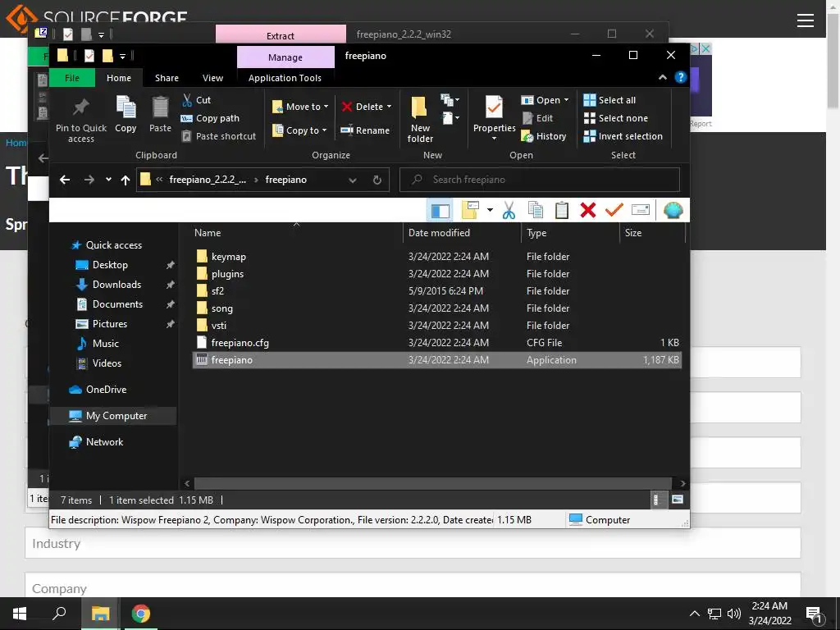840x630 pixels.
Task: Sort by the Date modified column
Action: tap(462, 233)
